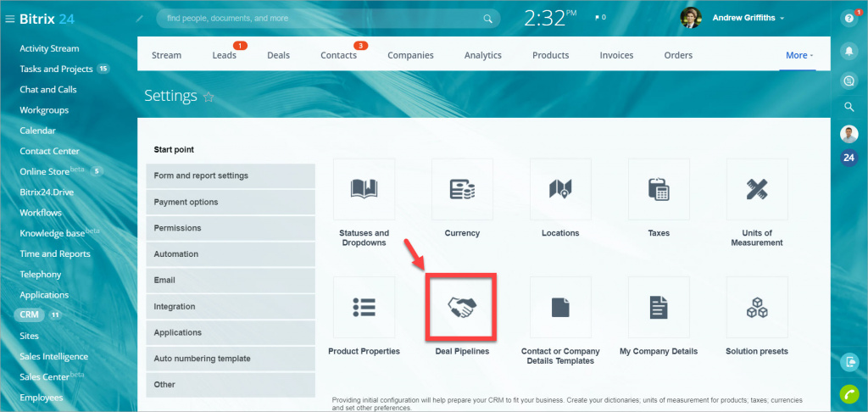
Task: Open the help question mark icon
Action: 849,19
